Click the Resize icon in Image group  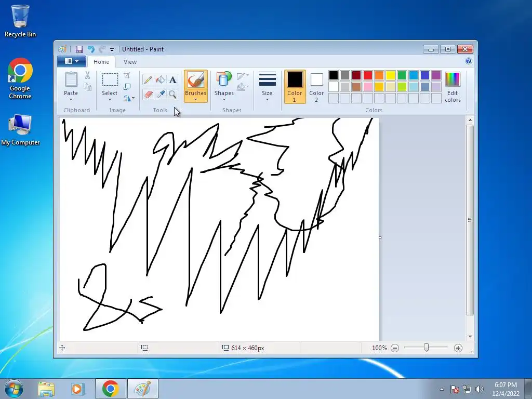point(127,87)
